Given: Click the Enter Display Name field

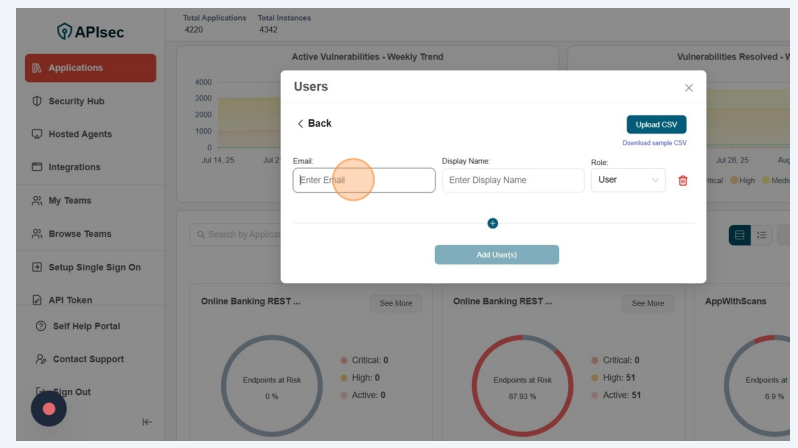Looking at the screenshot, I should click(x=513, y=180).
